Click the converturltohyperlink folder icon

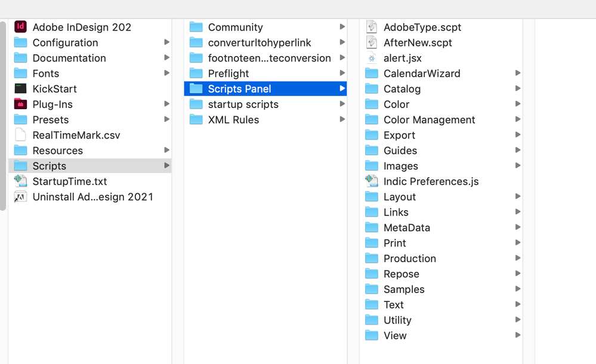pyautogui.click(x=196, y=42)
